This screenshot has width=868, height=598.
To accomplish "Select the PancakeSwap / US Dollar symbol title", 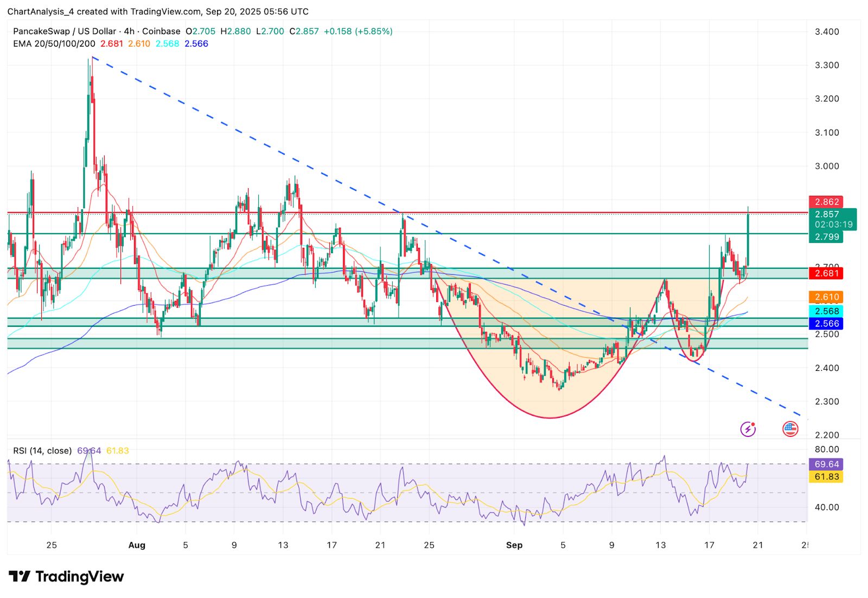I will pyautogui.click(x=65, y=31).
